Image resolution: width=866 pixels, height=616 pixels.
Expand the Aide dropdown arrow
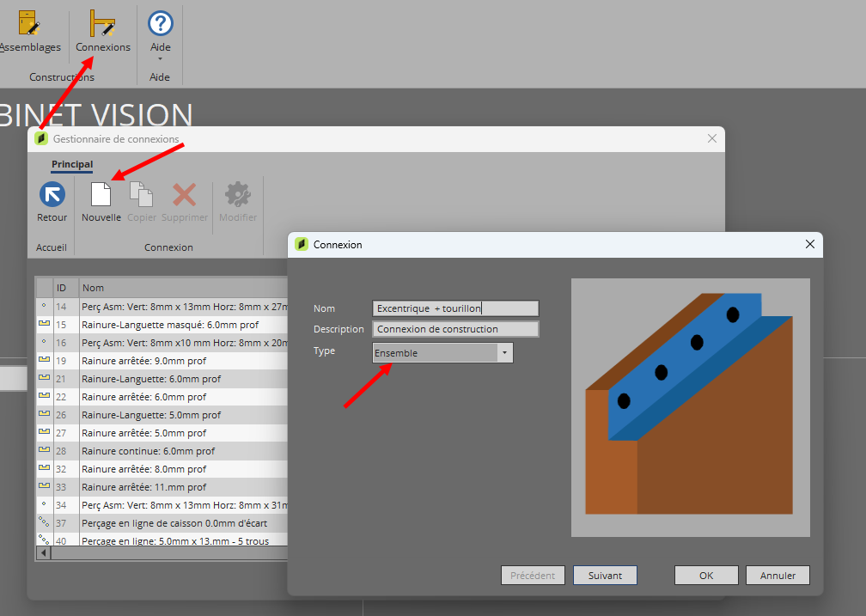160,59
